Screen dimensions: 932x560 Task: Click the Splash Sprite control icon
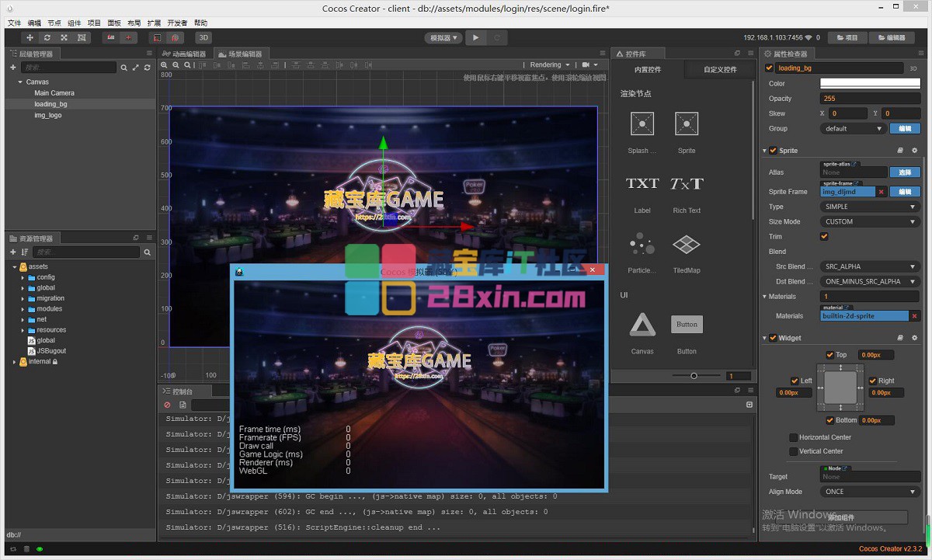(x=642, y=123)
